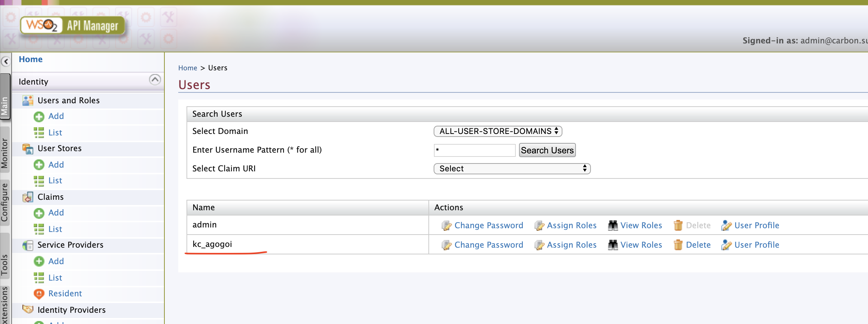
Task: Switch to the Configure side tab
Action: pyautogui.click(x=5, y=202)
